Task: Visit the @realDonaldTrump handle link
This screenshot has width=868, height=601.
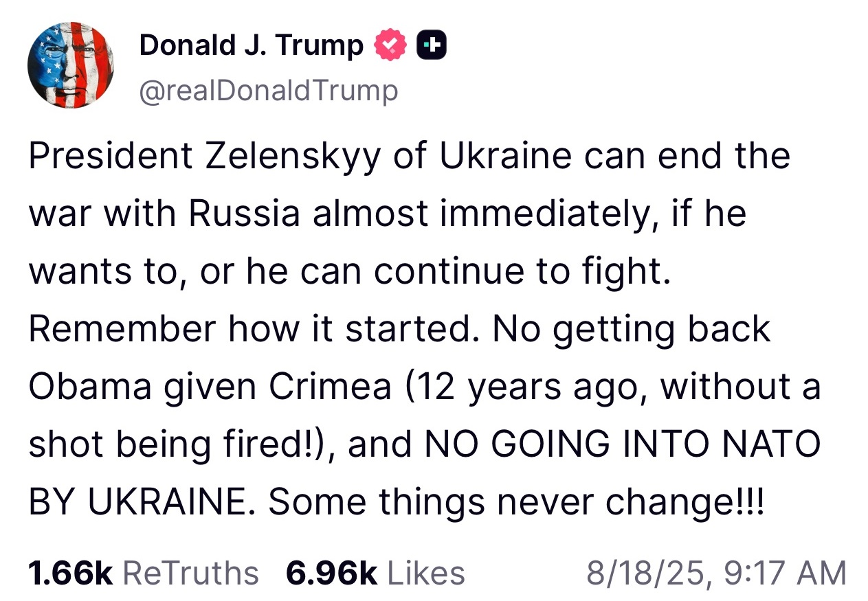Action: click(269, 90)
